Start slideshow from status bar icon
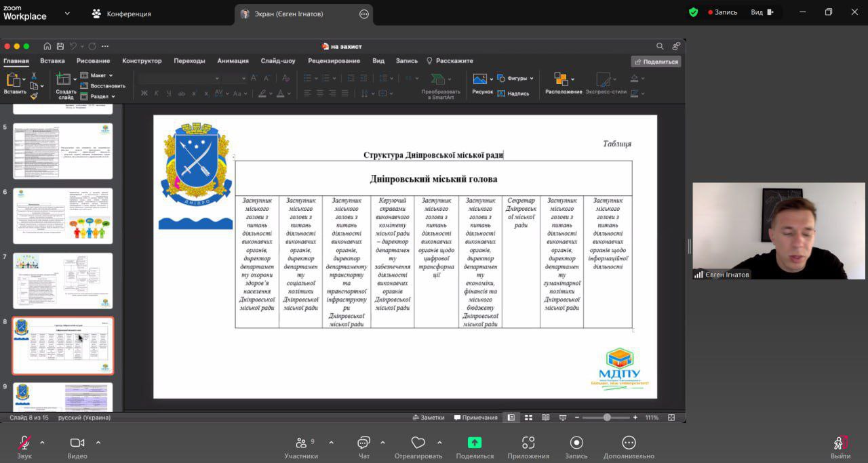Image resolution: width=868 pixels, height=463 pixels. (x=562, y=418)
